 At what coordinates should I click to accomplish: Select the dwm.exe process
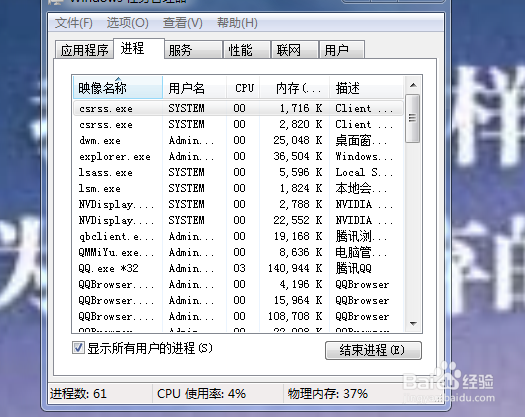[238, 140]
